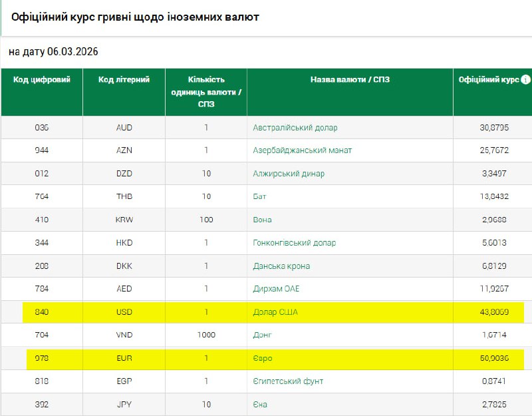Viewport: 532px width, 416px height.
Task: Click the EUR rate value 50,0036
Action: [494, 358]
